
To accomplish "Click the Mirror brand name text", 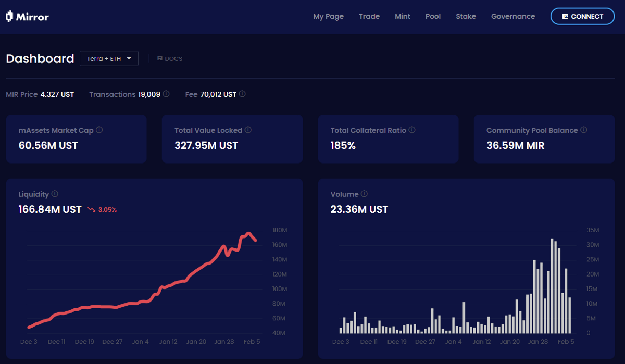I will coord(32,17).
